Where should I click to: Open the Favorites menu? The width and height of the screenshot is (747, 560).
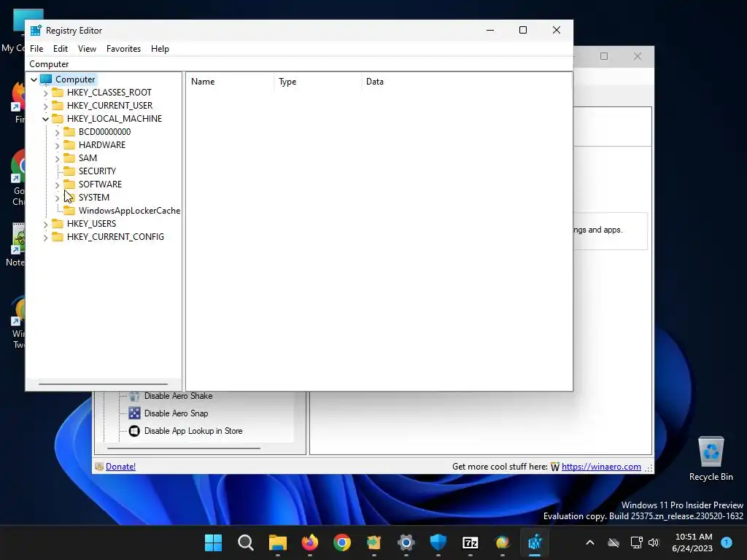click(x=123, y=49)
